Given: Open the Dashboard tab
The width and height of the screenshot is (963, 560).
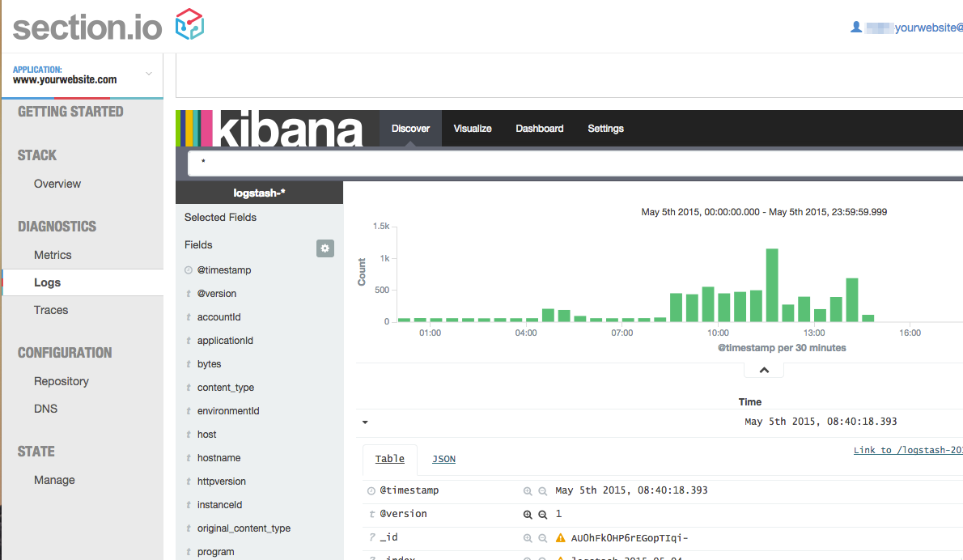Looking at the screenshot, I should [x=539, y=129].
